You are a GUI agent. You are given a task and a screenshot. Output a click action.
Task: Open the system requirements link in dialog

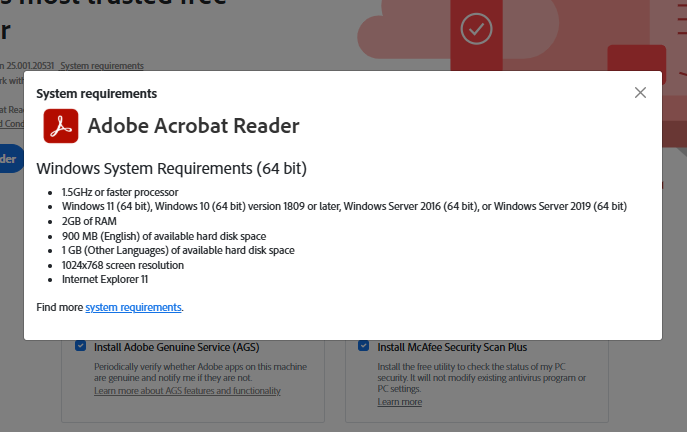pyautogui.click(x=133, y=307)
